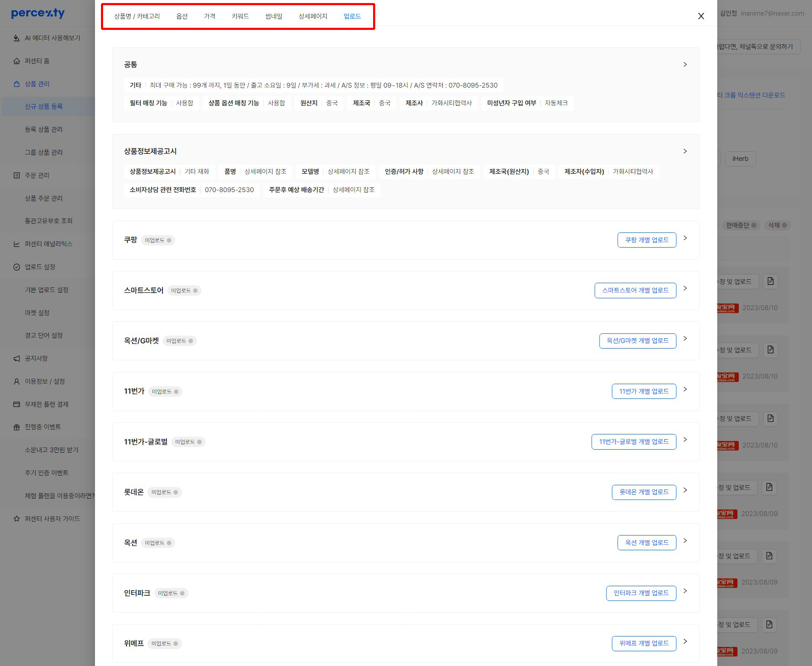The width and height of the screenshot is (812, 666).
Task: Click the ongoing events gift icon
Action: pos(16,427)
